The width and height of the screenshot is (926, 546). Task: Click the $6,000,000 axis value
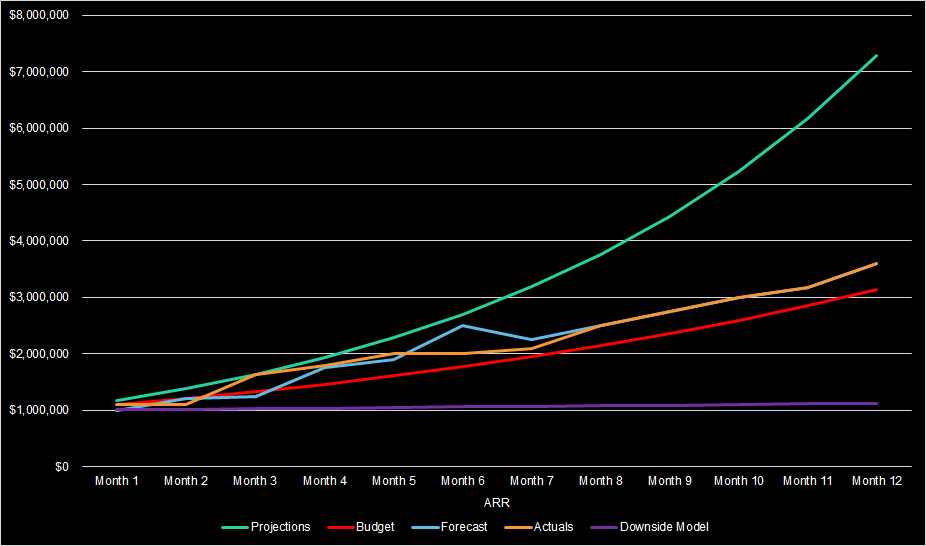[x=39, y=128]
